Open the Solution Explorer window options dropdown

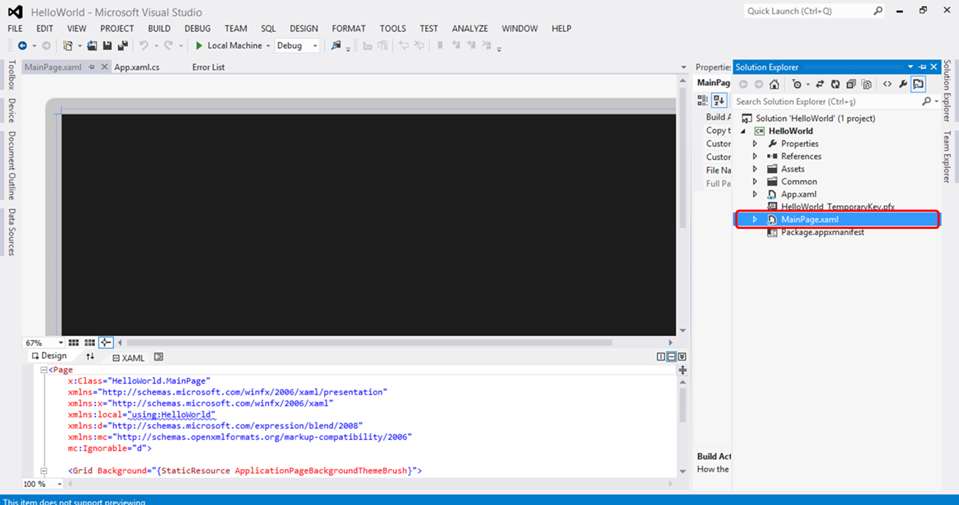coord(910,67)
